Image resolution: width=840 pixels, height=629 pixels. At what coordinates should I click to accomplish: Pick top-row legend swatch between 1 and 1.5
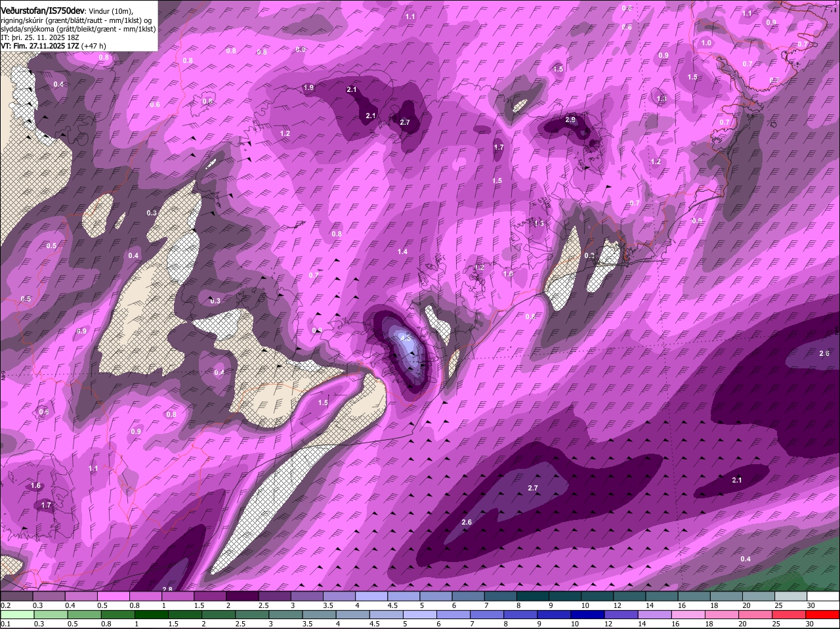tap(177, 596)
